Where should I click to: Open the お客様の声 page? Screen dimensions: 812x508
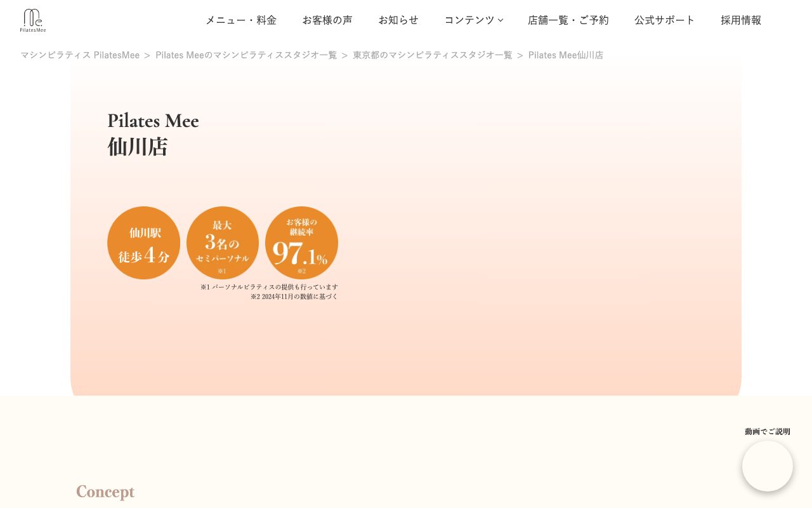point(327,20)
